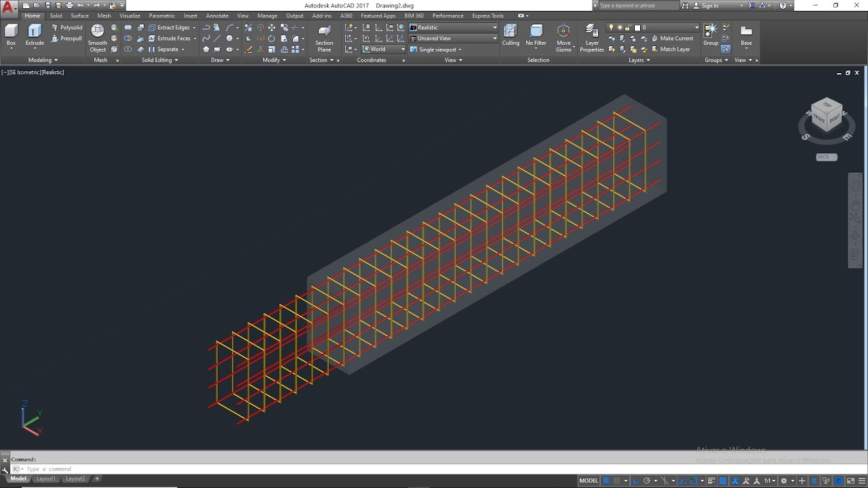Image resolution: width=868 pixels, height=488 pixels.
Task: Open the Manage ribbon tab
Action: 267,16
